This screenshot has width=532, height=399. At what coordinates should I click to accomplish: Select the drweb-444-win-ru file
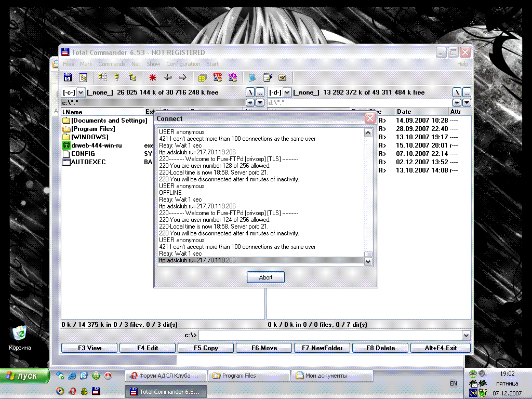coord(92,145)
